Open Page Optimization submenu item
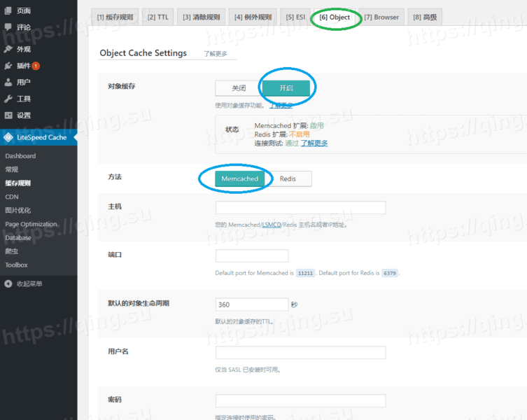The width and height of the screenshot is (527, 420). pyautogui.click(x=31, y=224)
